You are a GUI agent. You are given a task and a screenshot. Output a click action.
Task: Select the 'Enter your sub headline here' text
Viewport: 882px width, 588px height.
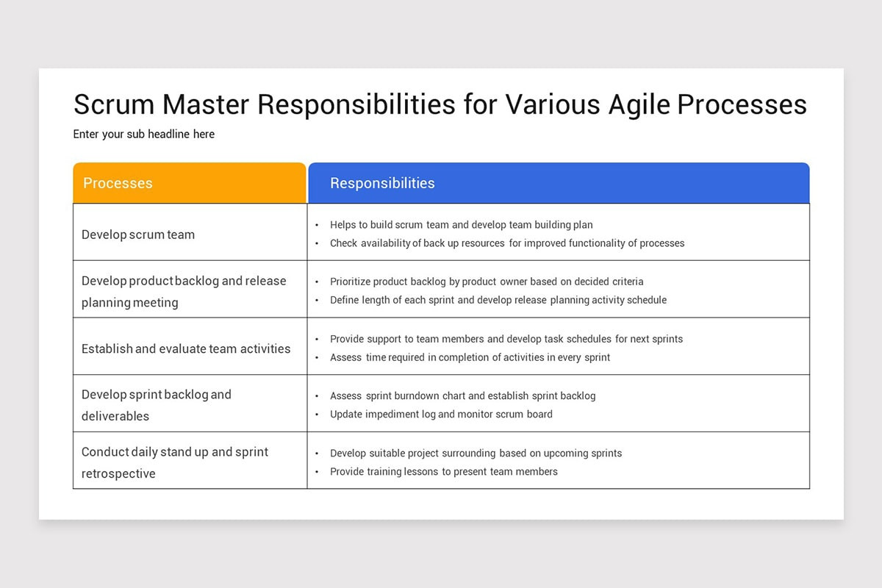tap(144, 134)
